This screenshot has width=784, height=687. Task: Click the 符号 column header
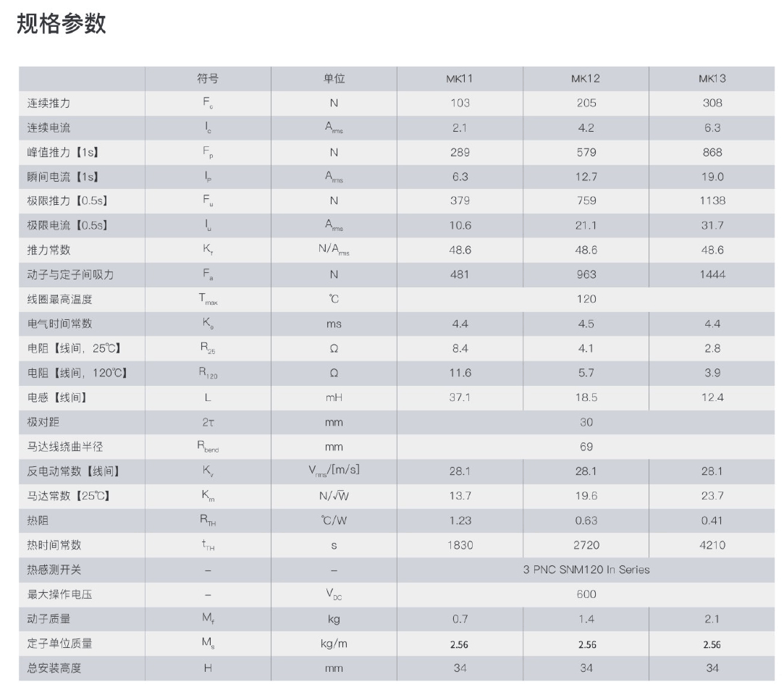(x=208, y=79)
